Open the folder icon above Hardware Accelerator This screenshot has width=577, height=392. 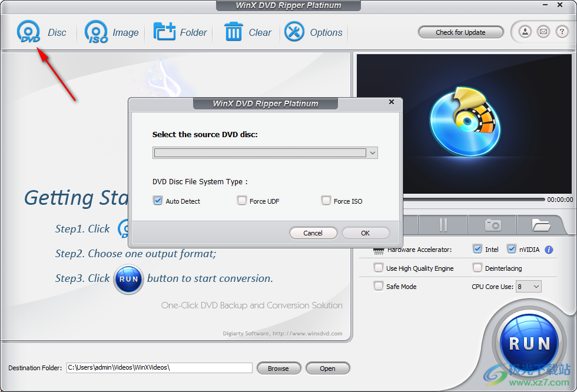pos(541,225)
